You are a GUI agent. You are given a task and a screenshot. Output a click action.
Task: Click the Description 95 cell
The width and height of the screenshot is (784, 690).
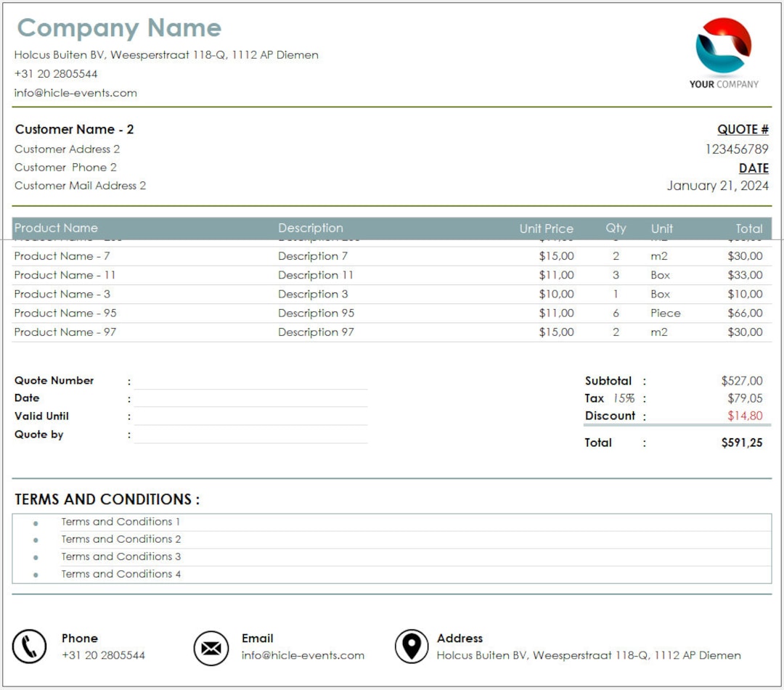pyautogui.click(x=316, y=313)
